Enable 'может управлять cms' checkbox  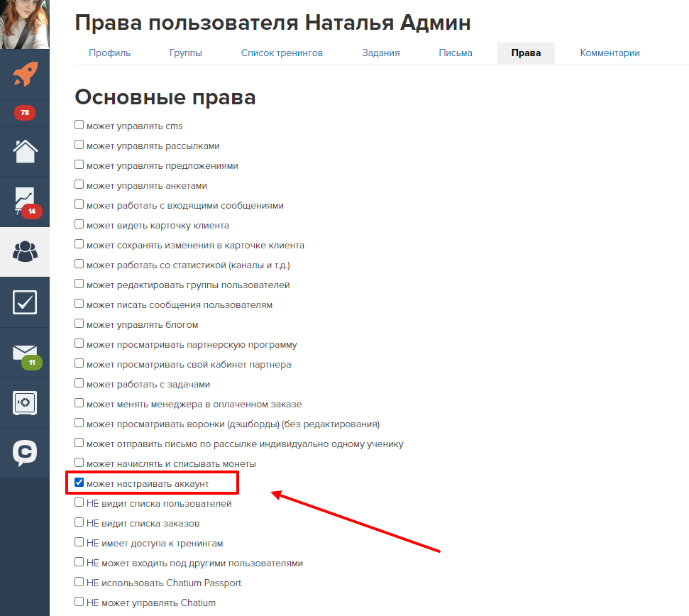(x=79, y=125)
